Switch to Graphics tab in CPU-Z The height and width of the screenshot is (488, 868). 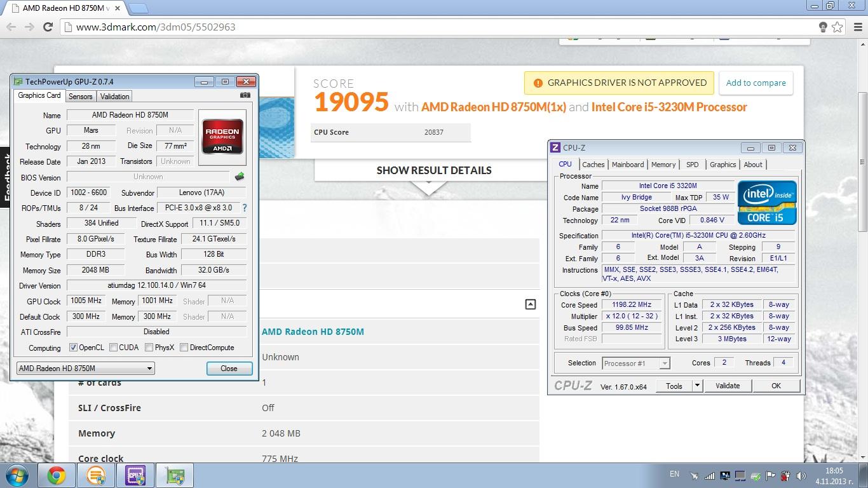coord(723,165)
